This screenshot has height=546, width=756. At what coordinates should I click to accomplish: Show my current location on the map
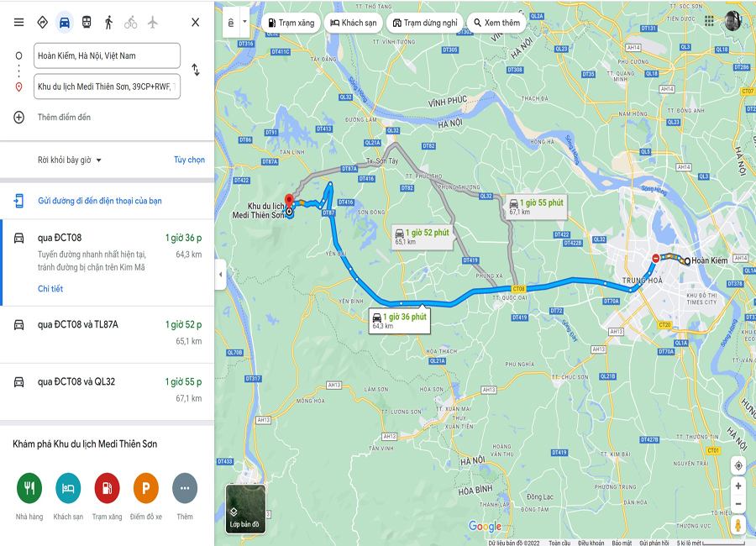coord(738,466)
